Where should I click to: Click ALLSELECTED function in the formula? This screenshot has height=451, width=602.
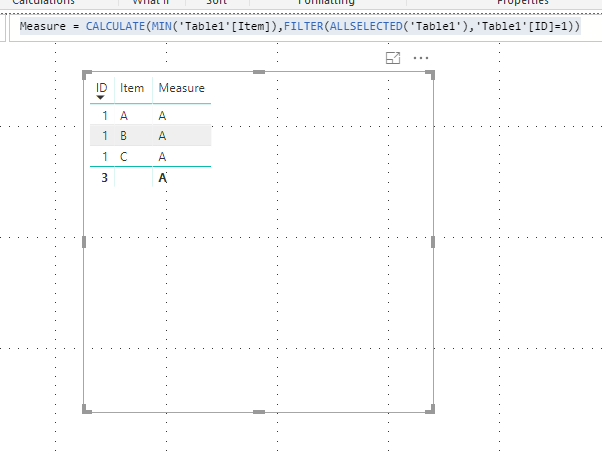(x=366, y=26)
